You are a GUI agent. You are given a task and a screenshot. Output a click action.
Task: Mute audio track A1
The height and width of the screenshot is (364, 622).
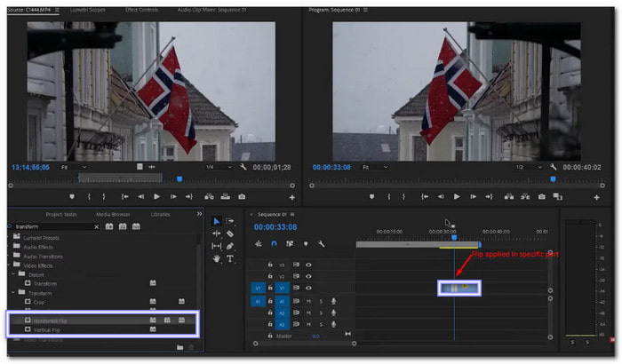(x=309, y=301)
